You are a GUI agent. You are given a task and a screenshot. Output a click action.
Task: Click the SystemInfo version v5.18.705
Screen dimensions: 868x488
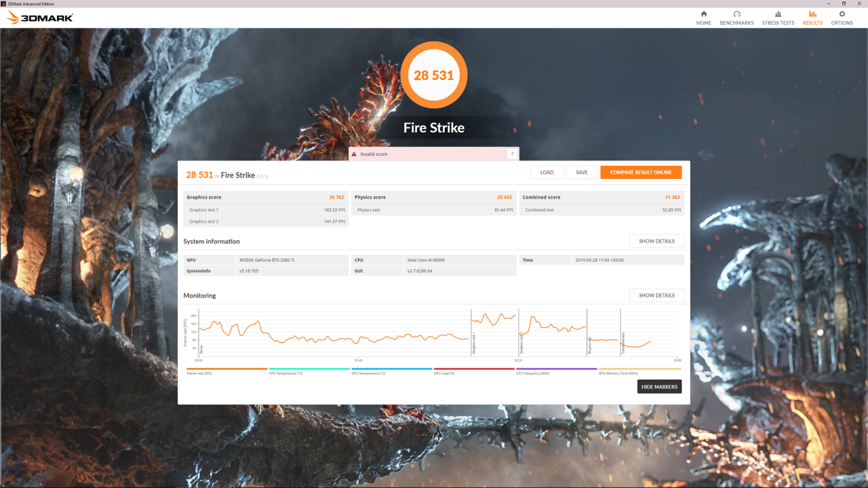[x=249, y=271]
